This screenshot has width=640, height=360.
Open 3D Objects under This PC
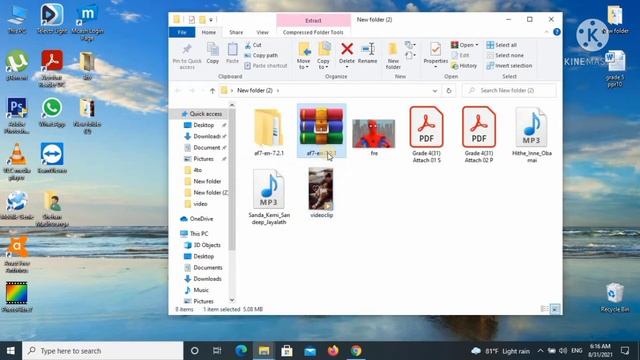(x=203, y=245)
